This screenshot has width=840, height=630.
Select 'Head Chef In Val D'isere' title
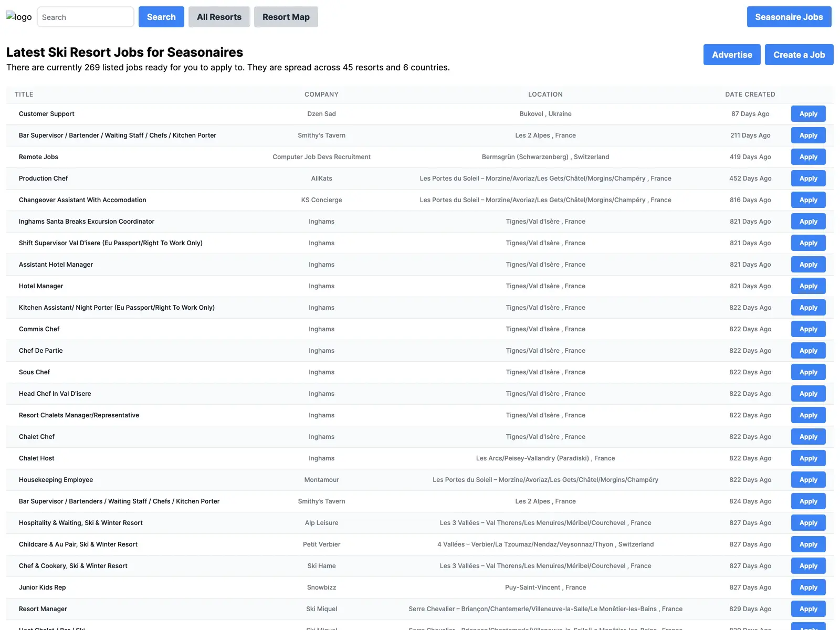coord(55,394)
